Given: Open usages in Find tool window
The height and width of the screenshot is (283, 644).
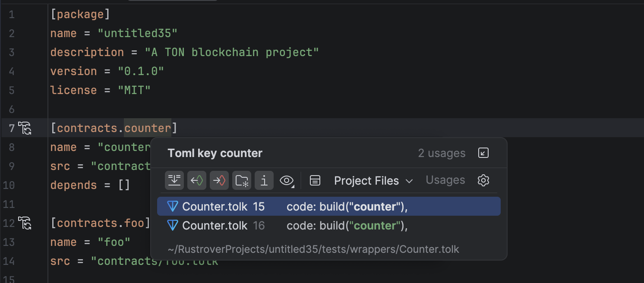Looking at the screenshot, I should [x=483, y=153].
